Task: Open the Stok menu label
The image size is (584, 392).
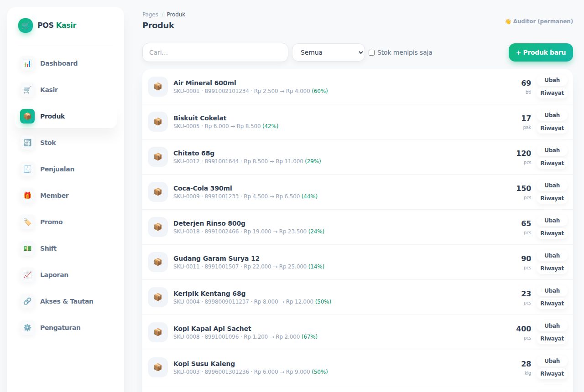Action: tap(48, 143)
